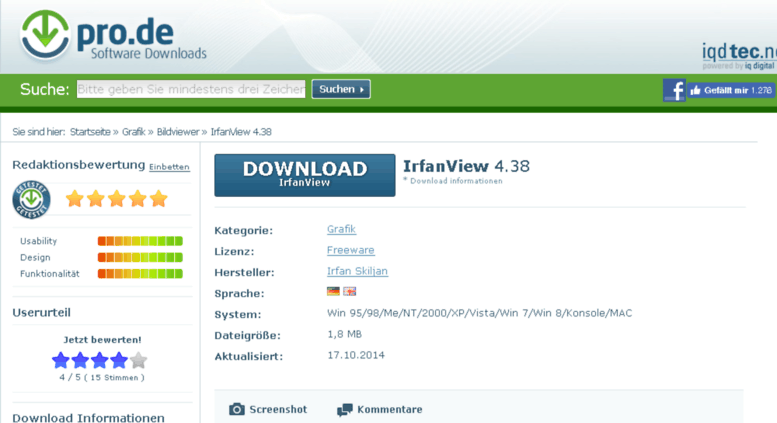Open the Facebook icon in header
This screenshot has height=423, width=777.
[x=674, y=90]
